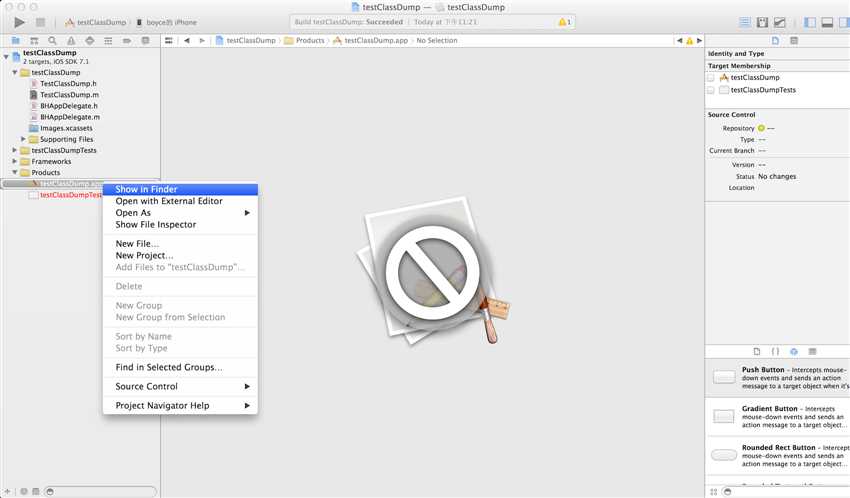
Task: Select Rounded Rect Button in library
Action: tap(778, 456)
